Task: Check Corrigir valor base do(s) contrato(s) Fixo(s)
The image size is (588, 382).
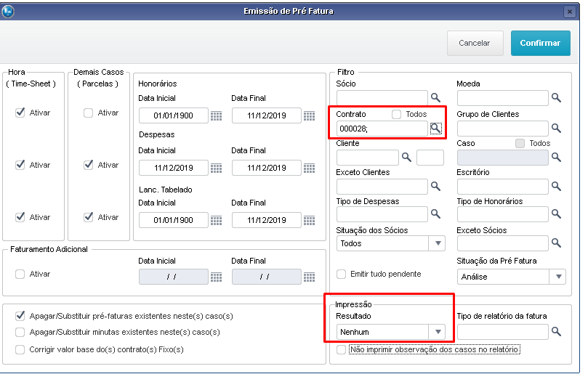Action: (x=20, y=349)
